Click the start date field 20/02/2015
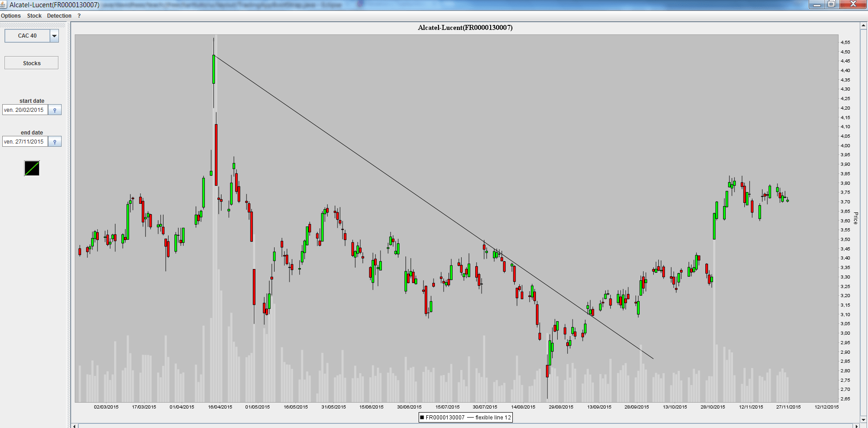The height and width of the screenshot is (428, 868). [x=25, y=110]
